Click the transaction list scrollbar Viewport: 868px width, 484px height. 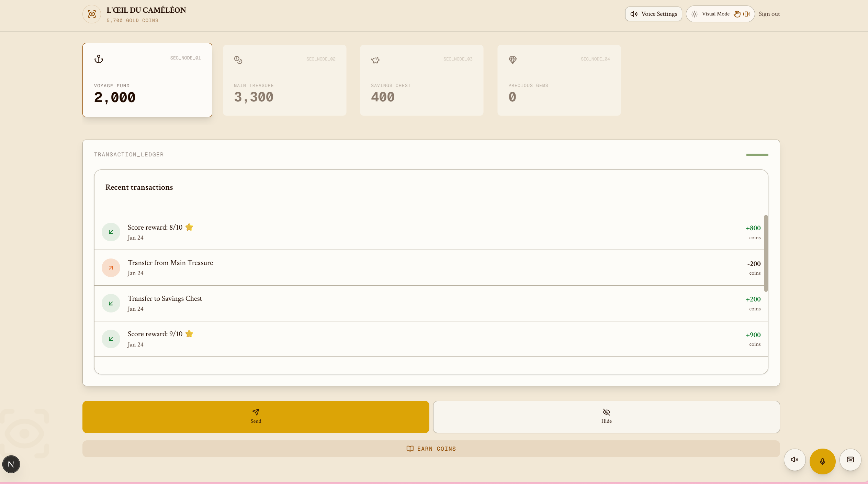(x=766, y=253)
